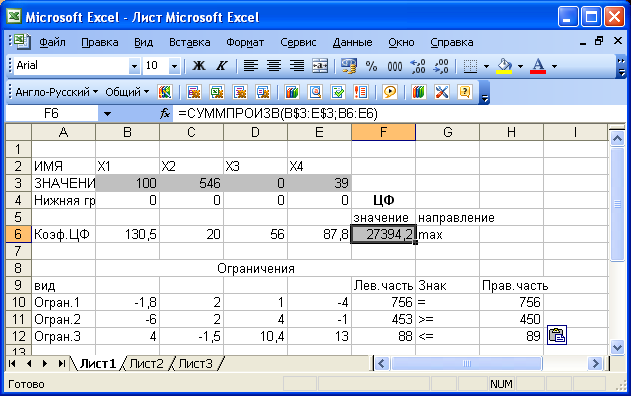Viewport: 631px width, 396px height.
Task: Expand the font size 10 list
Action: pos(174,66)
